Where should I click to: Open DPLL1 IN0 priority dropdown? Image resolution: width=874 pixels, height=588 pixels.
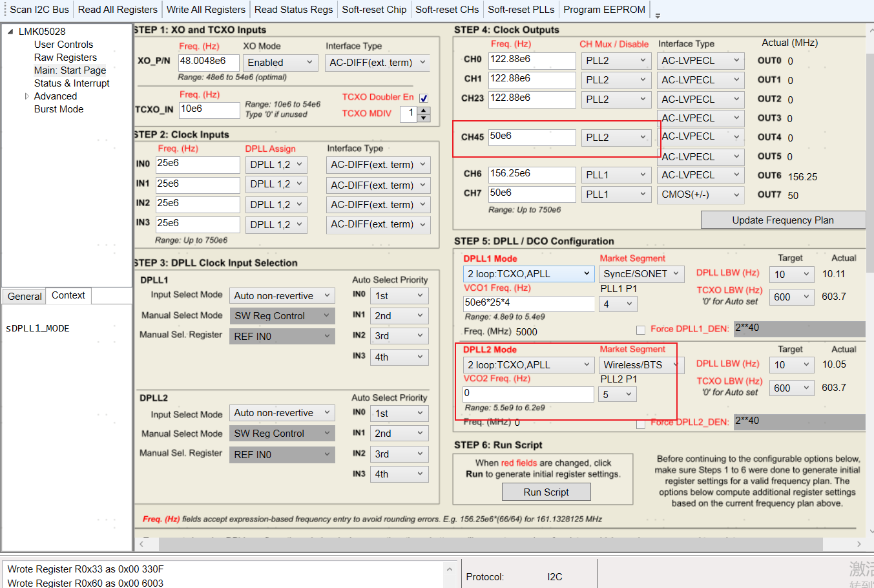[x=400, y=296]
